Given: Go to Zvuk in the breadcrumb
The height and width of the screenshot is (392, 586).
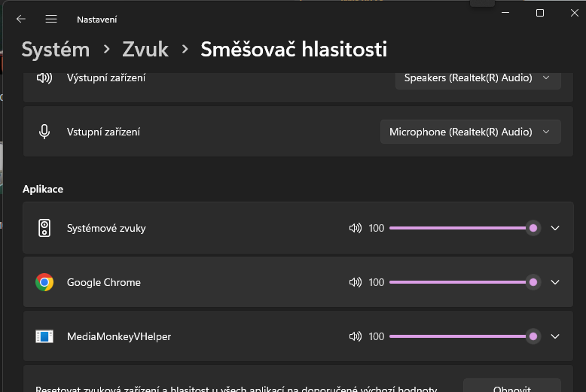Looking at the screenshot, I should [x=145, y=50].
